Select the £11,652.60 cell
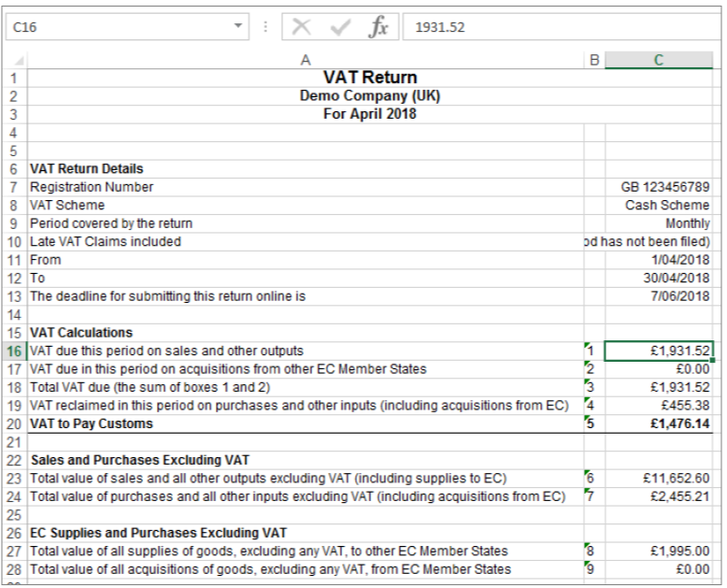 coord(659,479)
